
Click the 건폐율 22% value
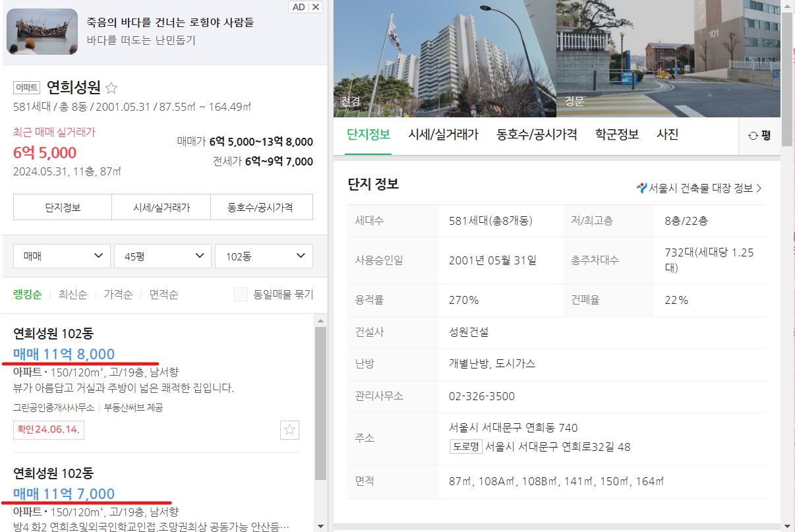676,300
